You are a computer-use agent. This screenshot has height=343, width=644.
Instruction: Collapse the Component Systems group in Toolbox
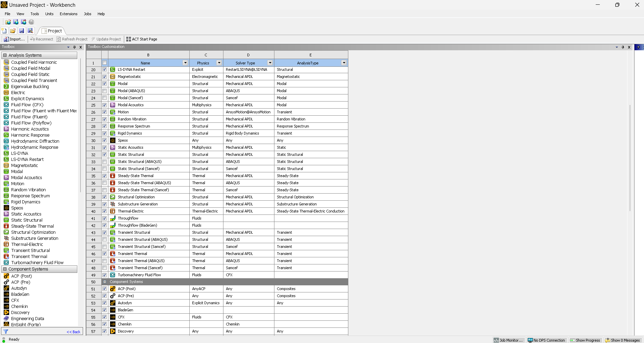tap(5, 269)
